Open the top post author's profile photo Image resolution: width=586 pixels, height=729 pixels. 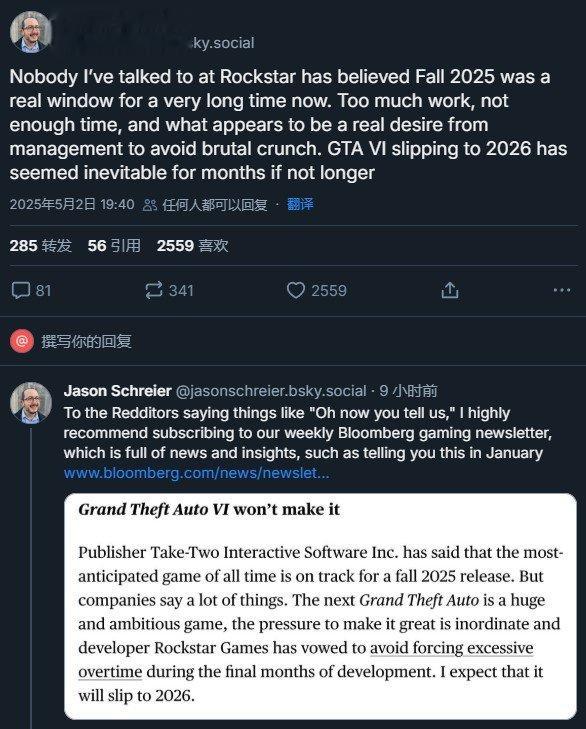coord(31,32)
